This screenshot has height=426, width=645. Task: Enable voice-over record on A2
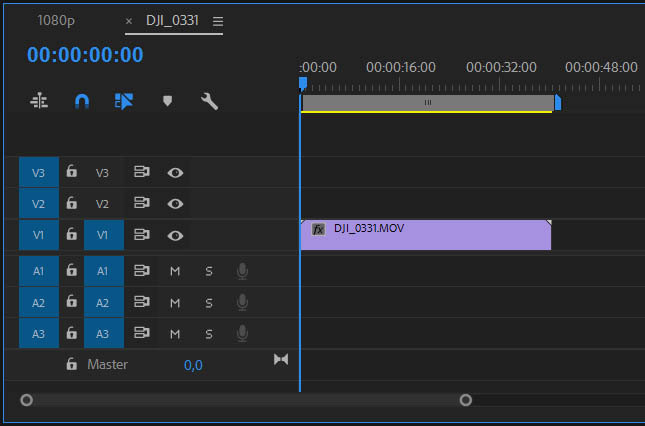[x=242, y=303]
